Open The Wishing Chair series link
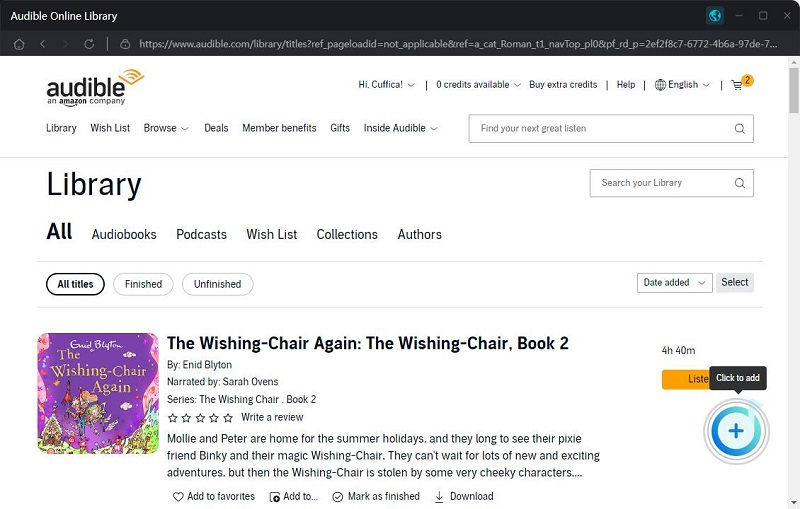Image resolution: width=800 pixels, height=509 pixels. point(239,399)
